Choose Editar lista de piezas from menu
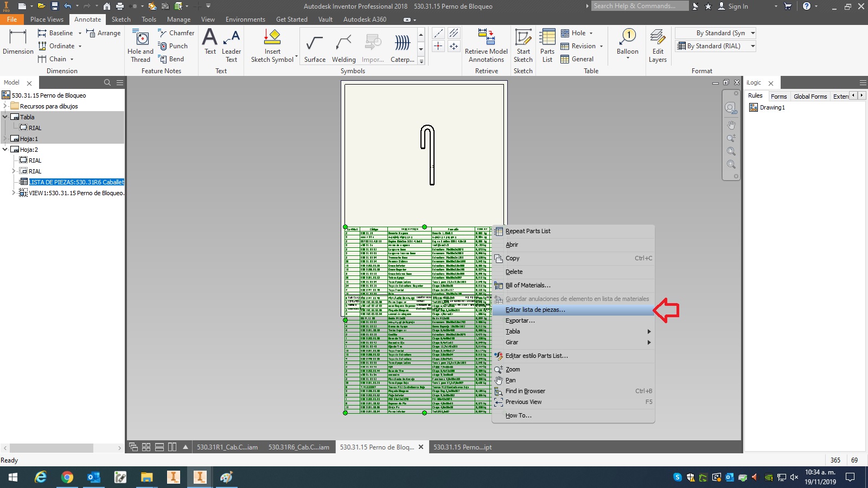The height and width of the screenshot is (488, 868). [x=573, y=310]
